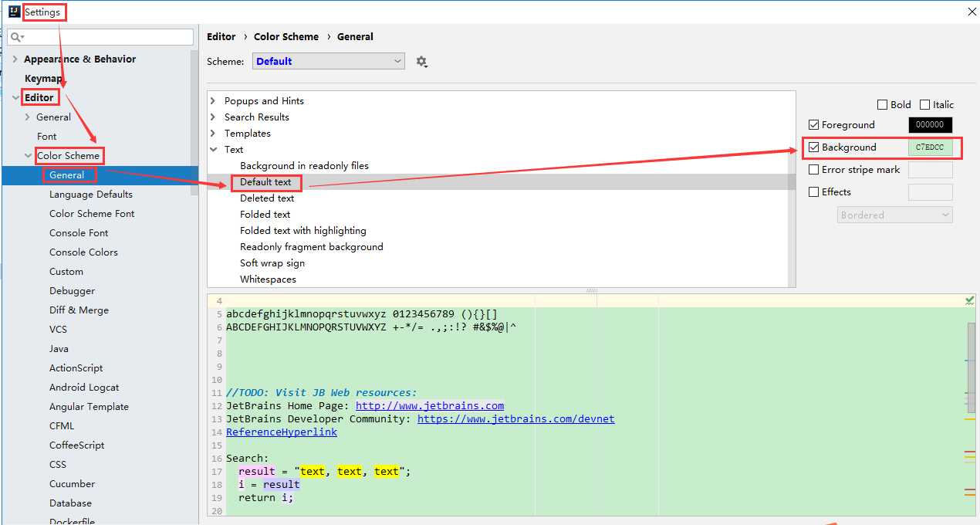The image size is (980, 525).
Task: Click the search magnifier icon in settings
Action: tap(16, 37)
